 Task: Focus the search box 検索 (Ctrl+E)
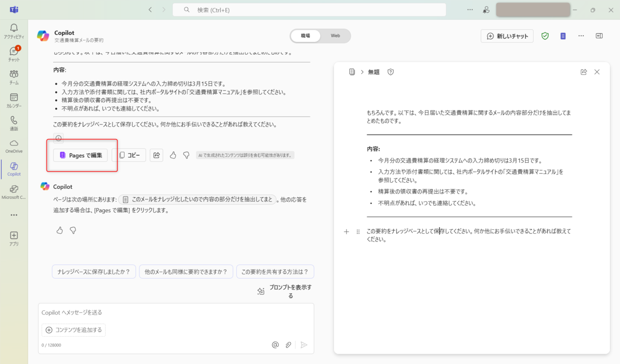(x=309, y=9)
